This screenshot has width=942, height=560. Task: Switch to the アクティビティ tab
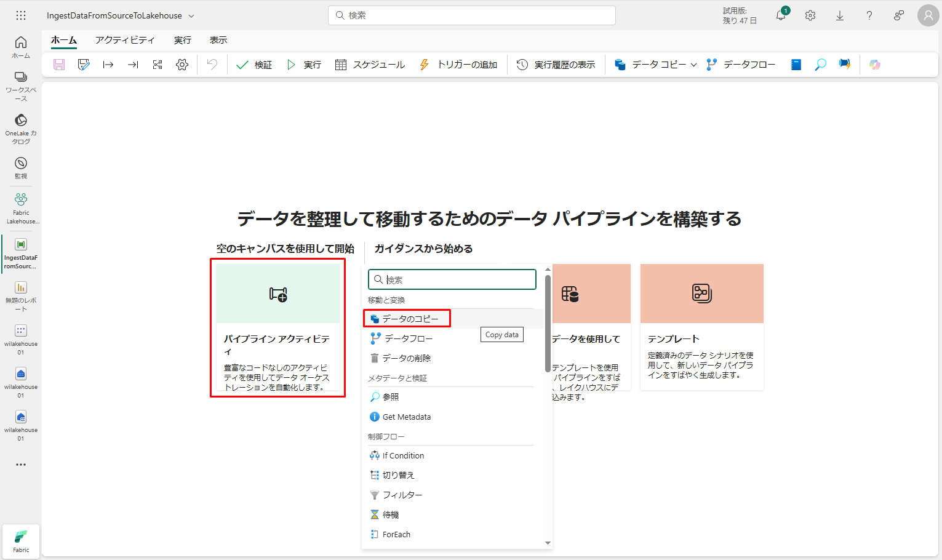pos(125,40)
